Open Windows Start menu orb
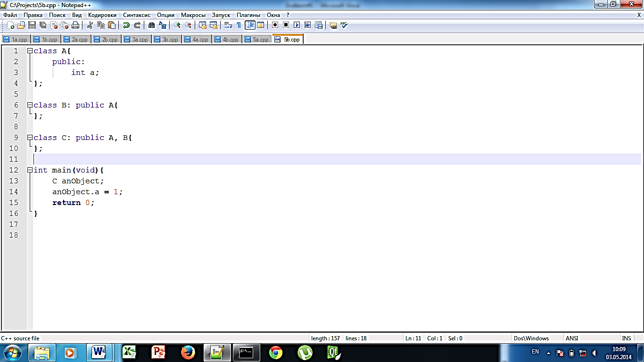 (x=12, y=353)
